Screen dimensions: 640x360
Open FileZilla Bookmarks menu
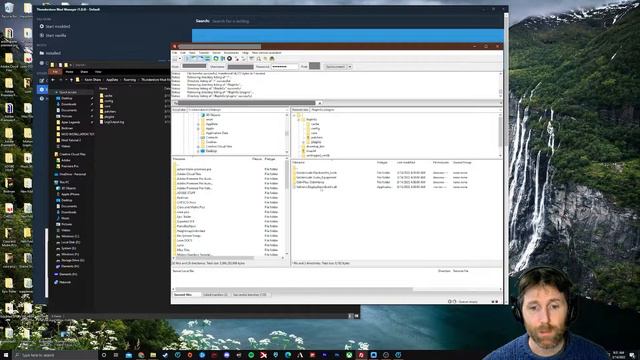point(231,53)
